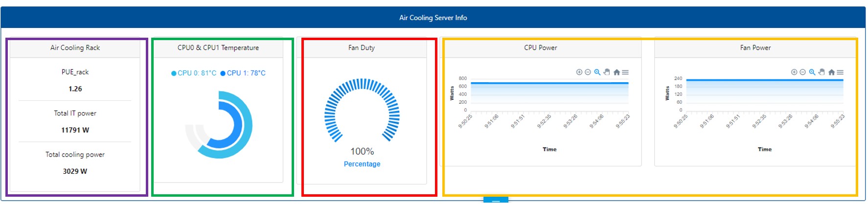Viewport: 868px width, 207px height.
Task: Zoom out on the CPU Power chart
Action: tap(588, 72)
